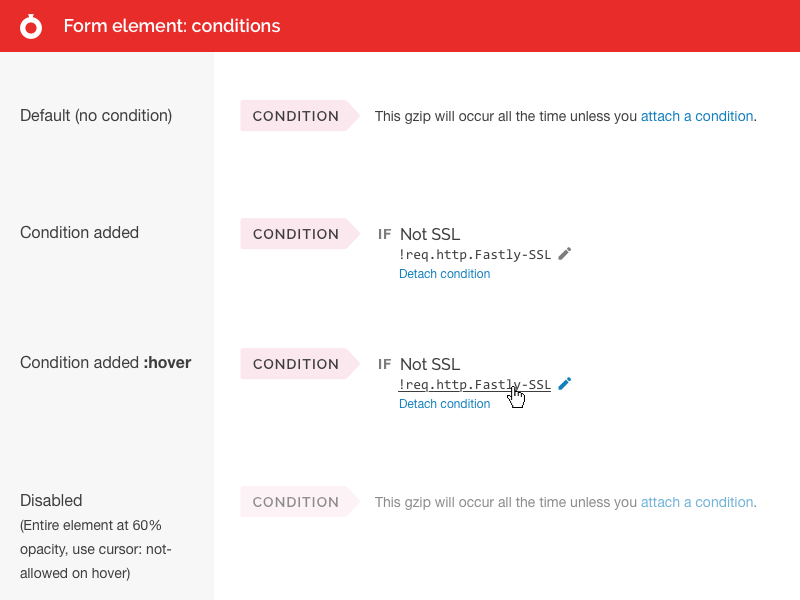Open the "attach a condition" link in the Default row
Screen dimensions: 800x600
click(696, 116)
